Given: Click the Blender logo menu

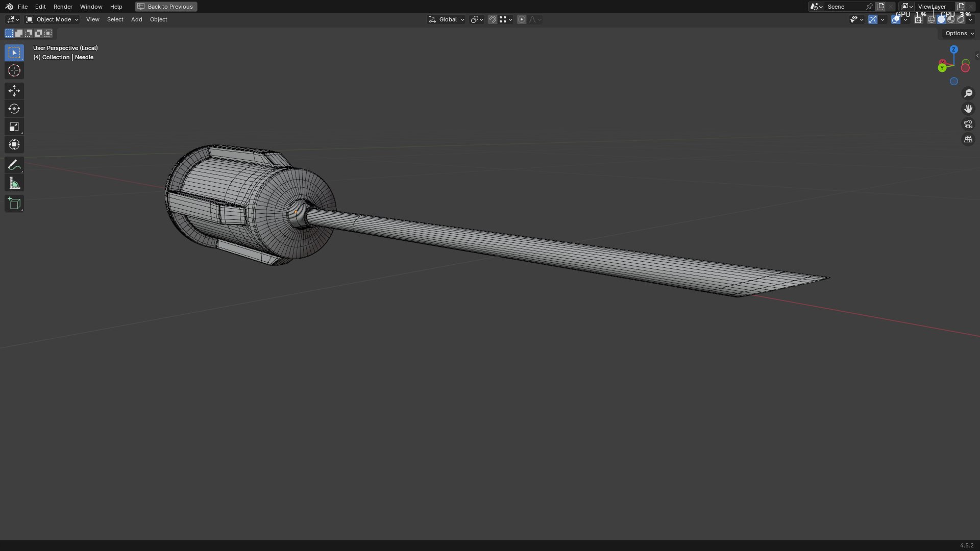Looking at the screenshot, I should pyautogui.click(x=9, y=7).
